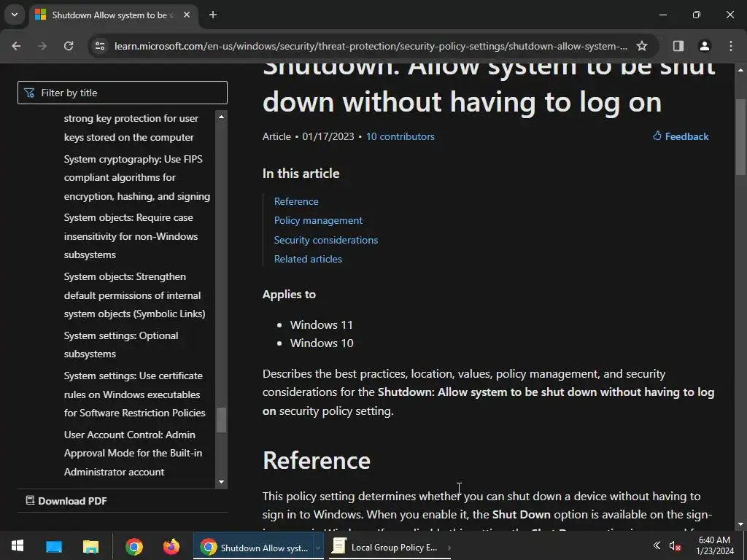
Task: Click the Download PDF button
Action: (x=66, y=500)
